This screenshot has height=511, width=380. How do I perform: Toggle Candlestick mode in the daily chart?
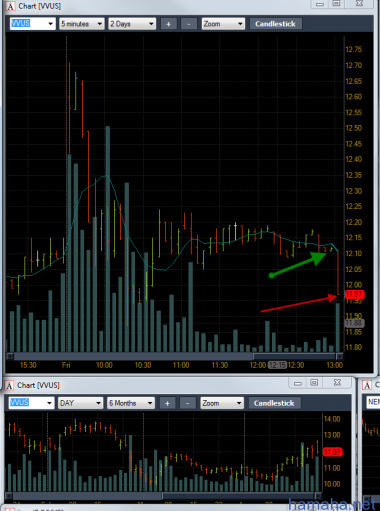(x=274, y=403)
